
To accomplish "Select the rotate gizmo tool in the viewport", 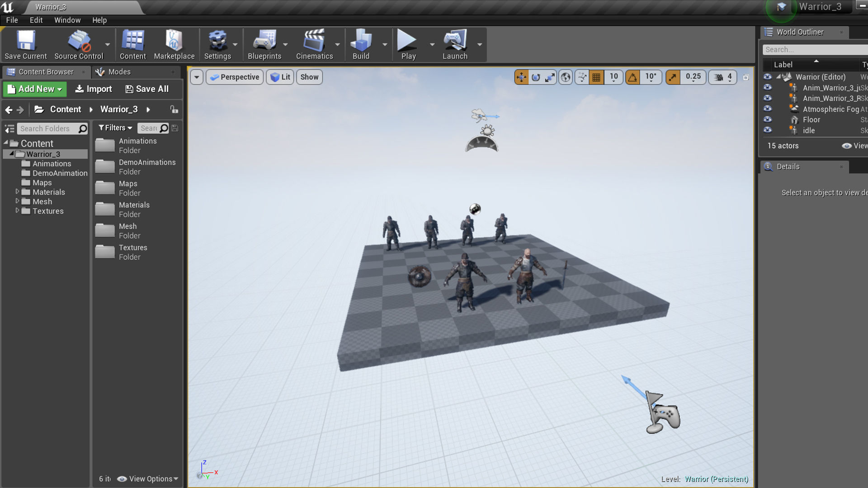I will [x=536, y=77].
